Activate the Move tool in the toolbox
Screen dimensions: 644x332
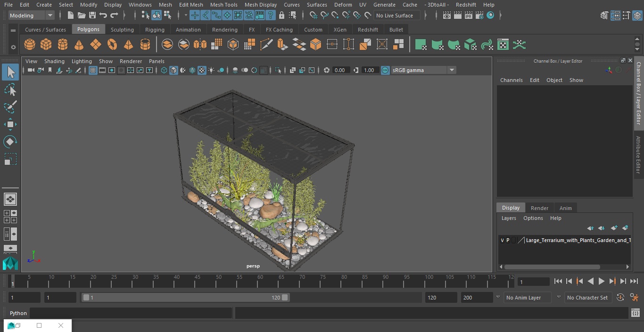click(x=10, y=124)
